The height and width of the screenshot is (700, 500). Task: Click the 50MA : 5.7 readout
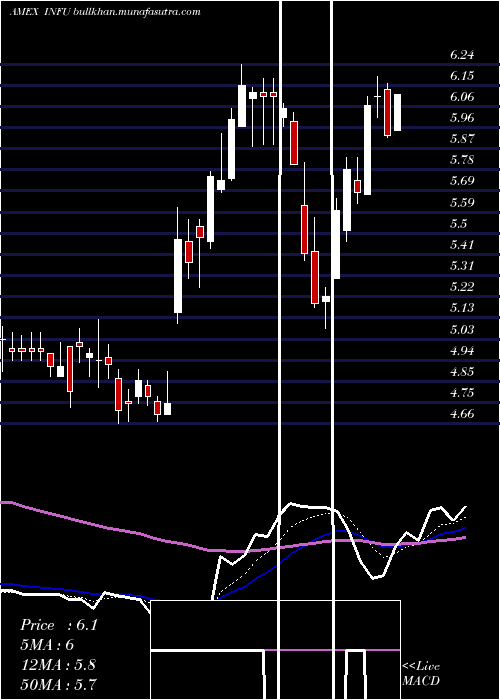pyautogui.click(x=58, y=684)
